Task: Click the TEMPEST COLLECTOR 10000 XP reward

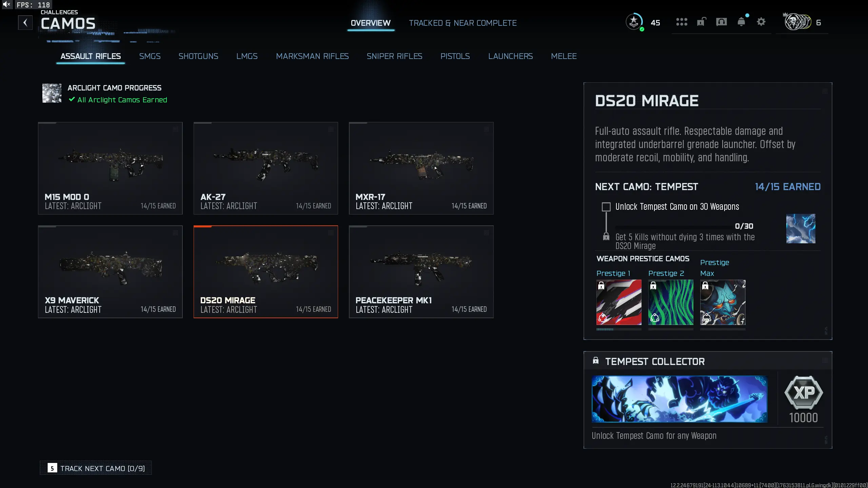Action: click(x=804, y=398)
